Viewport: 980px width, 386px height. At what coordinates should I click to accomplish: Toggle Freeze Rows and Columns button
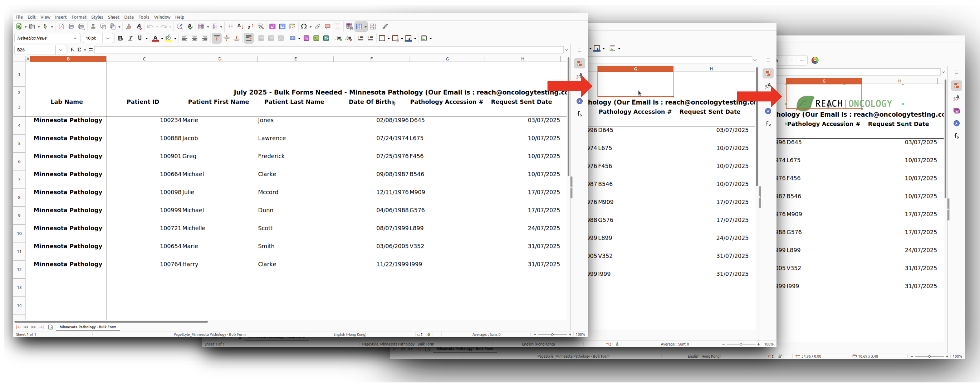coord(359,26)
